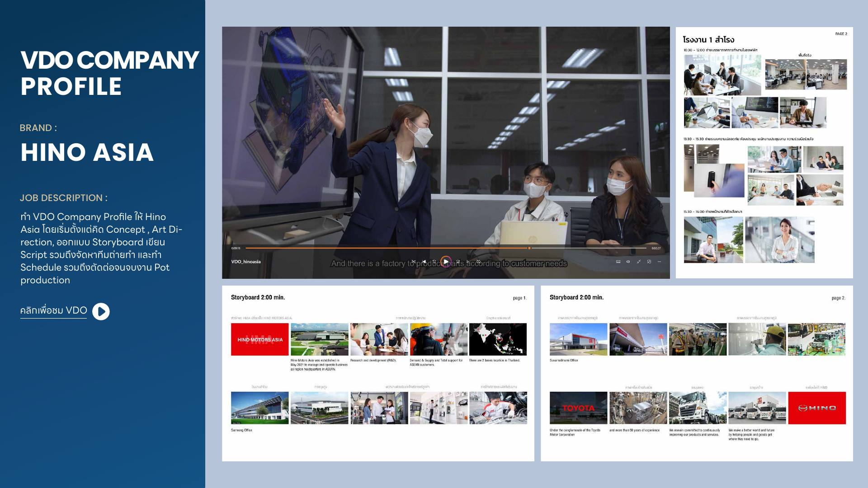This screenshot has width=868, height=488.
Task: Click the 'BRAND :' label
Action: (x=38, y=128)
